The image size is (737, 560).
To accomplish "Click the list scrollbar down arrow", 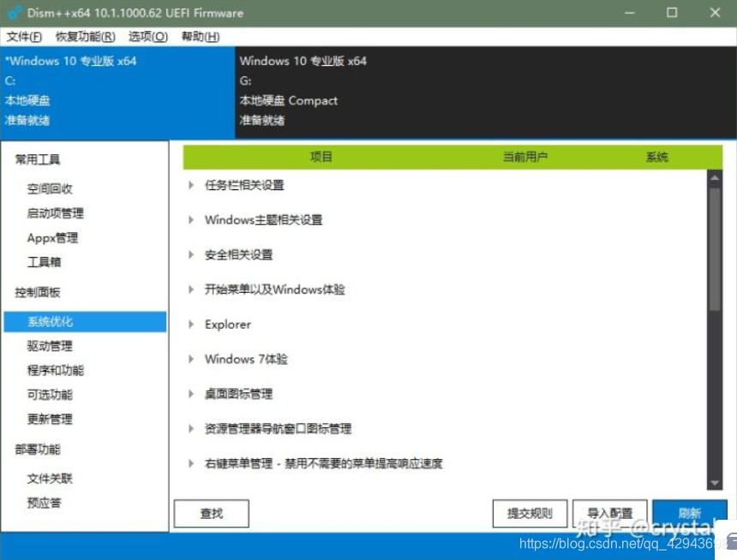I will point(715,482).
